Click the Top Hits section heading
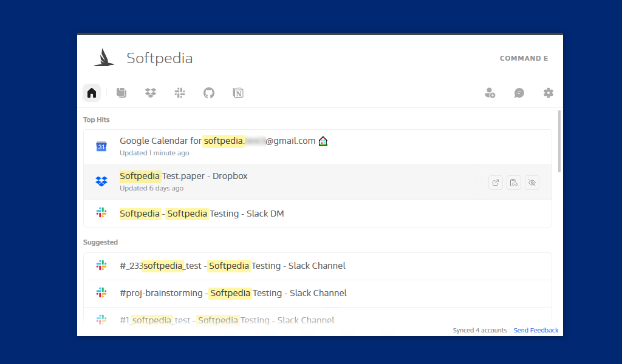This screenshot has height=364, width=622. tap(97, 120)
